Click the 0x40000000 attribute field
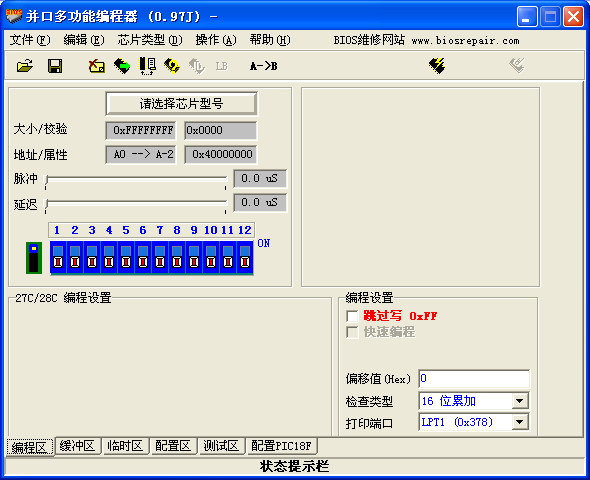Viewport: 590px width, 480px height. click(220, 154)
